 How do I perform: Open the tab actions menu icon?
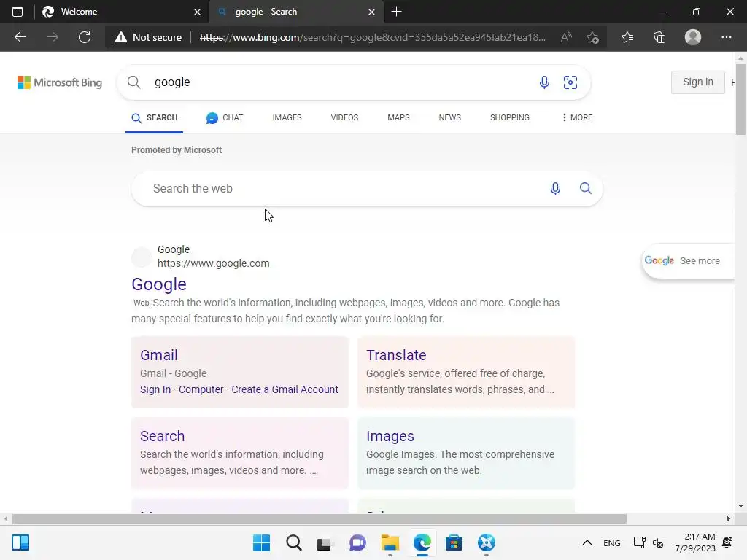click(18, 12)
